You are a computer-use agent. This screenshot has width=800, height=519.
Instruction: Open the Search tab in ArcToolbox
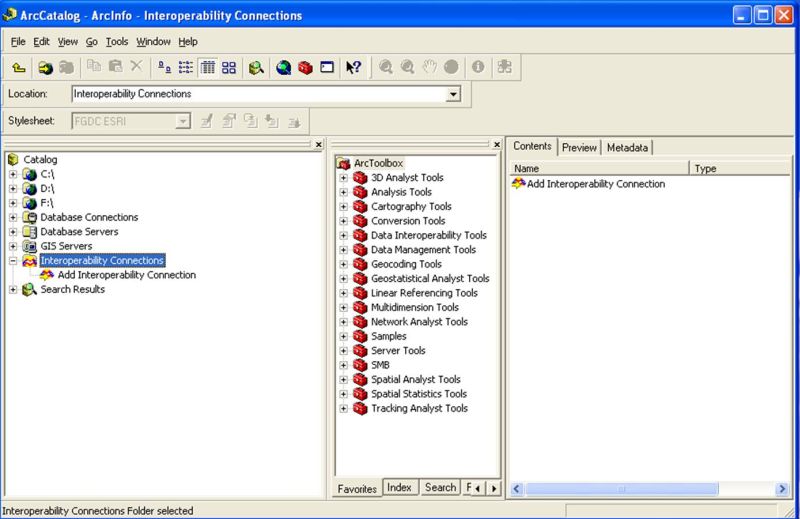click(440, 487)
